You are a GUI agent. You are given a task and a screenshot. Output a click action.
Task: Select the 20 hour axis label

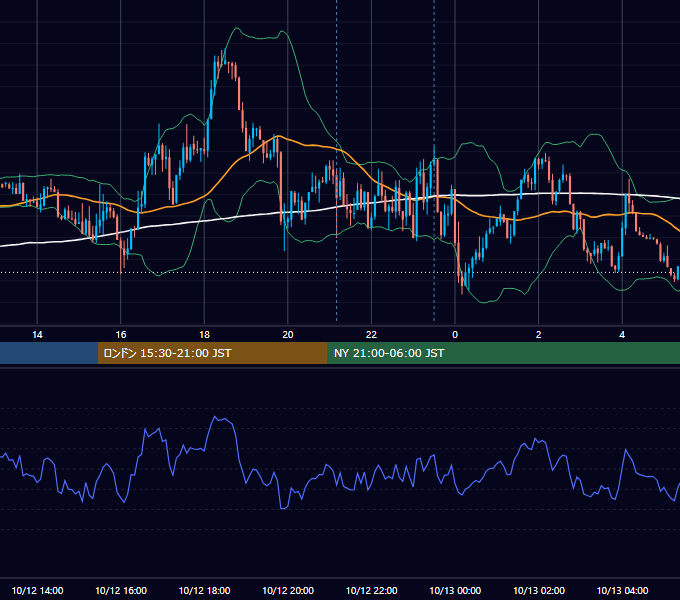[288, 335]
